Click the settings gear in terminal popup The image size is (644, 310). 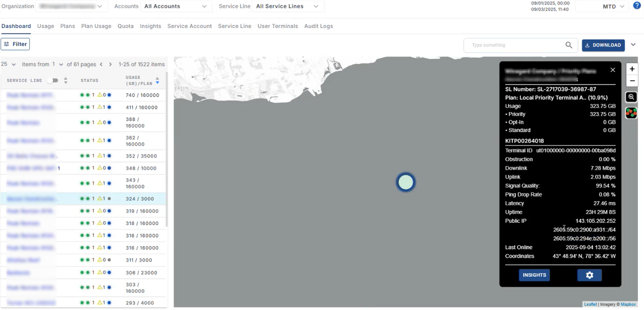(x=589, y=275)
